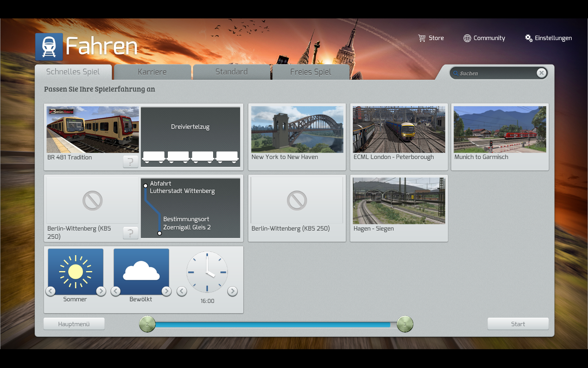The width and height of the screenshot is (588, 368).
Task: Click the Hauptmenü button
Action: pyautogui.click(x=74, y=324)
